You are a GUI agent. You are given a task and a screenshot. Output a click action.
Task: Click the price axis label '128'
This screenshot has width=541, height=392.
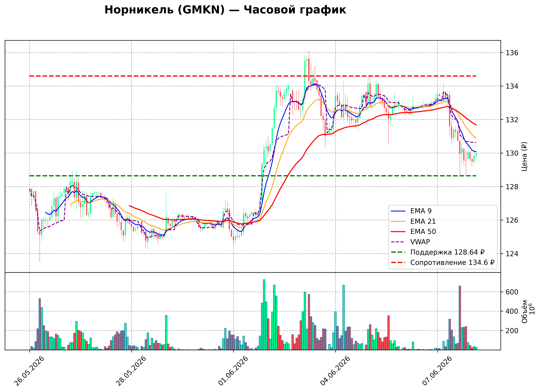[512, 187]
